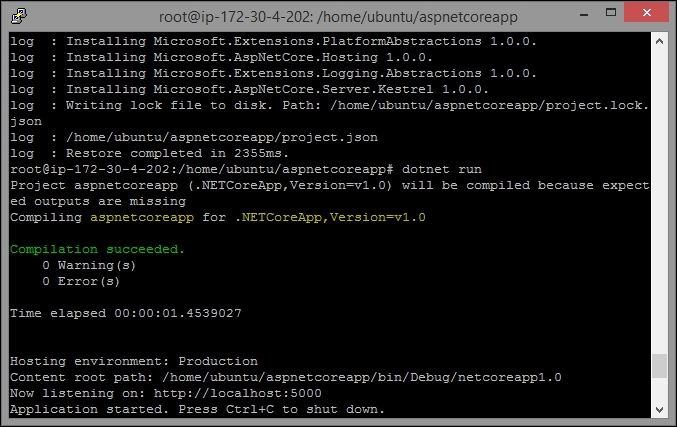Click the http://localhost:5000 URL text
The image size is (677, 427).
pos(237,393)
